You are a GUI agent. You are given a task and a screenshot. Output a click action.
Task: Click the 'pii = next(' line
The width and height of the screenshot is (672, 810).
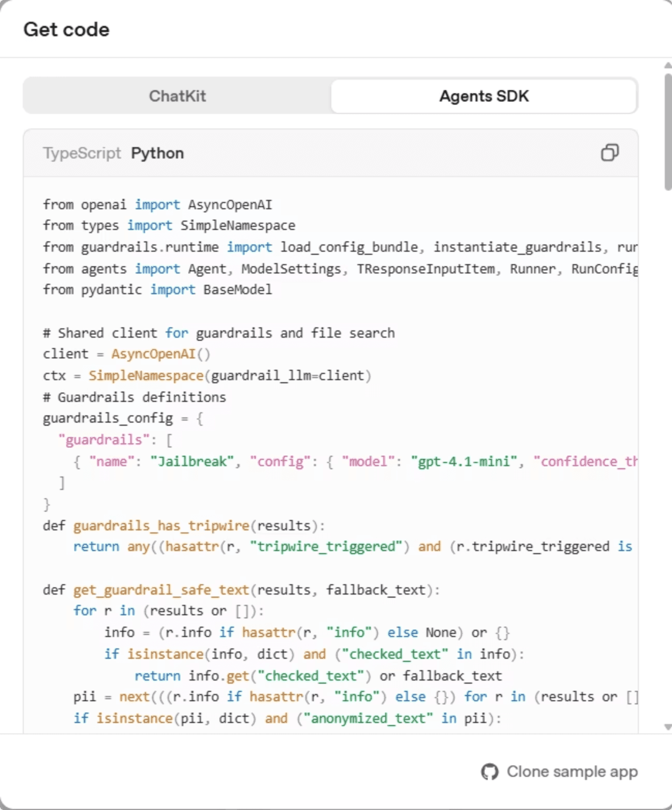coord(356,697)
